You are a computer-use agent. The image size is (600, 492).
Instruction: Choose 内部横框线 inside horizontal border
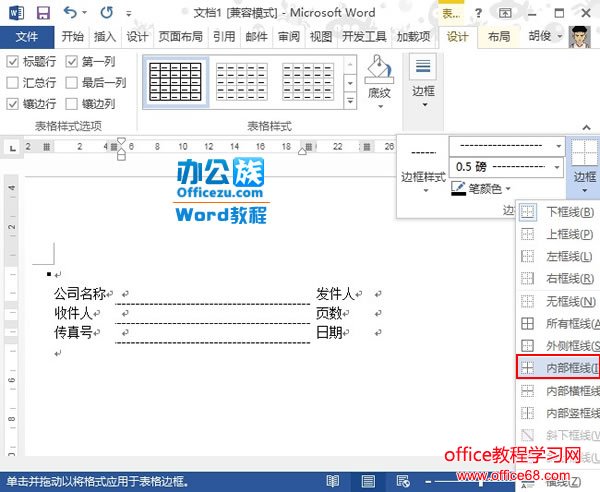559,391
